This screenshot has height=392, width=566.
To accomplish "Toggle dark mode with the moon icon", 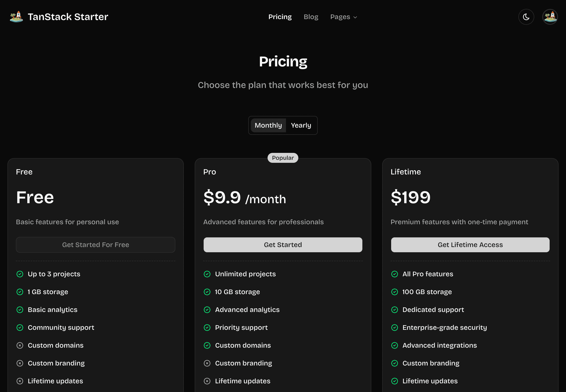I will (x=526, y=17).
